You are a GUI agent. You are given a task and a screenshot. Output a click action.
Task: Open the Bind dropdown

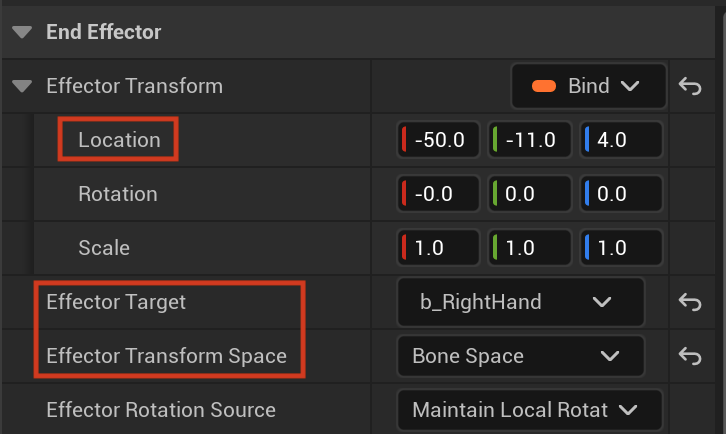click(x=588, y=86)
